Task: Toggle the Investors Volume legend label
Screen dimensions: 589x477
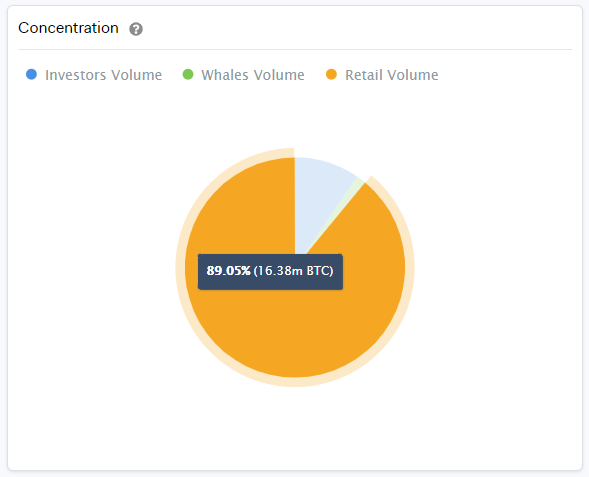Action: coord(103,75)
